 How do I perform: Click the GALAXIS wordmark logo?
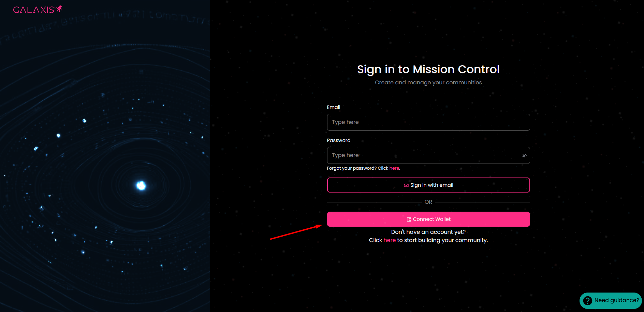pyautogui.click(x=33, y=10)
